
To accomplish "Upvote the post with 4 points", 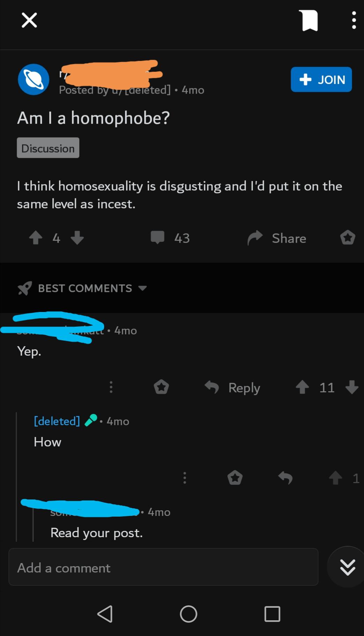I will tap(36, 238).
